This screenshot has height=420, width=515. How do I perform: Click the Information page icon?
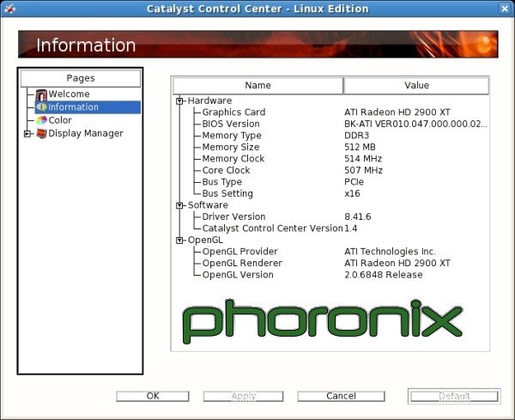(x=41, y=107)
